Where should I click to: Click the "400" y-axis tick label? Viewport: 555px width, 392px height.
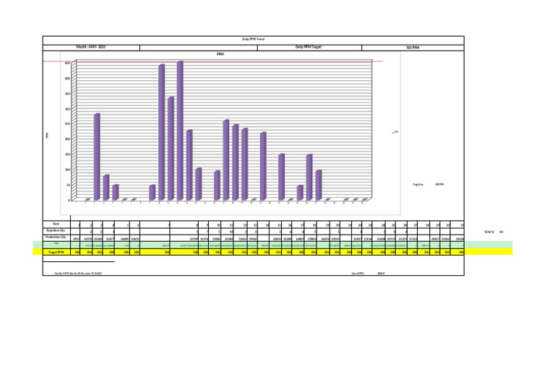point(68,79)
